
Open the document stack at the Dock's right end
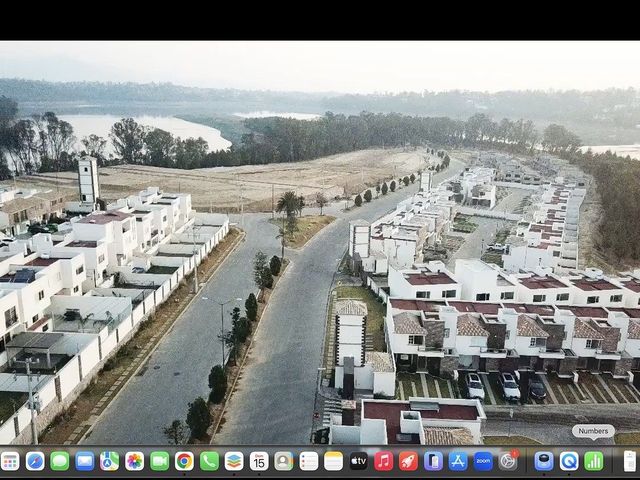pos(630,461)
